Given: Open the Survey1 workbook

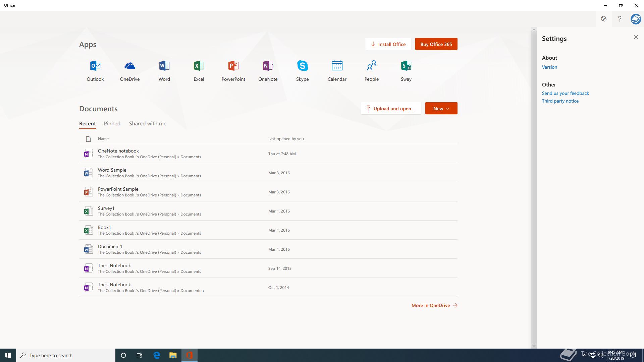Looking at the screenshot, I should click(268, 211).
